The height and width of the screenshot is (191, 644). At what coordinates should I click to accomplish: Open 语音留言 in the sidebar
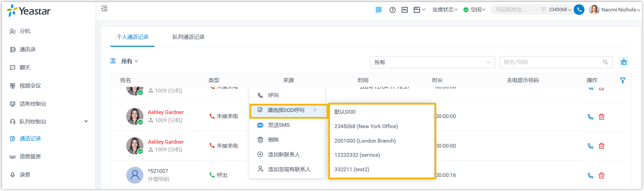tap(30, 156)
